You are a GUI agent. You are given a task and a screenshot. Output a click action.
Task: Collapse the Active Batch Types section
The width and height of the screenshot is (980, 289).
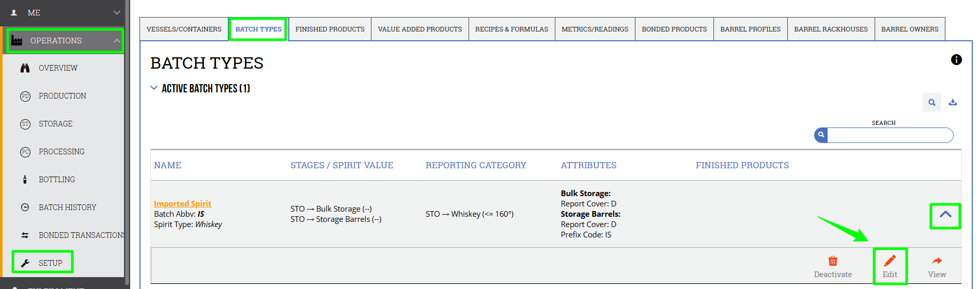(153, 88)
